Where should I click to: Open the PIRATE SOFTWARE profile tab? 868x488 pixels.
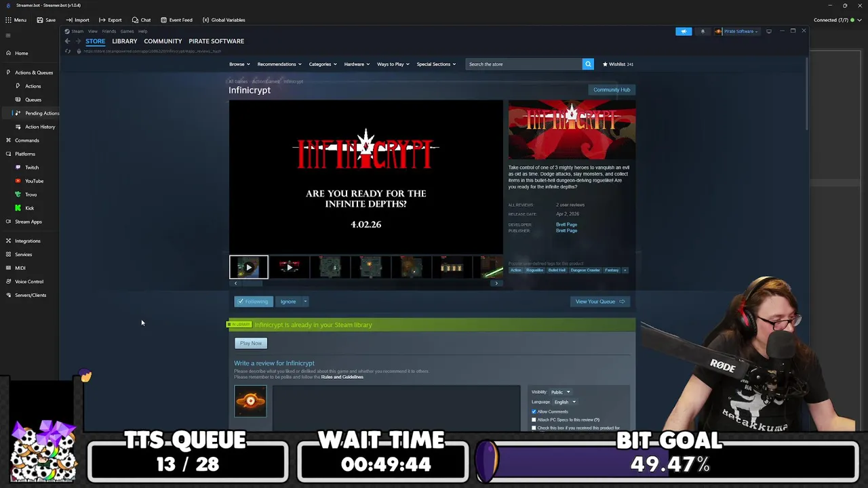(x=216, y=41)
